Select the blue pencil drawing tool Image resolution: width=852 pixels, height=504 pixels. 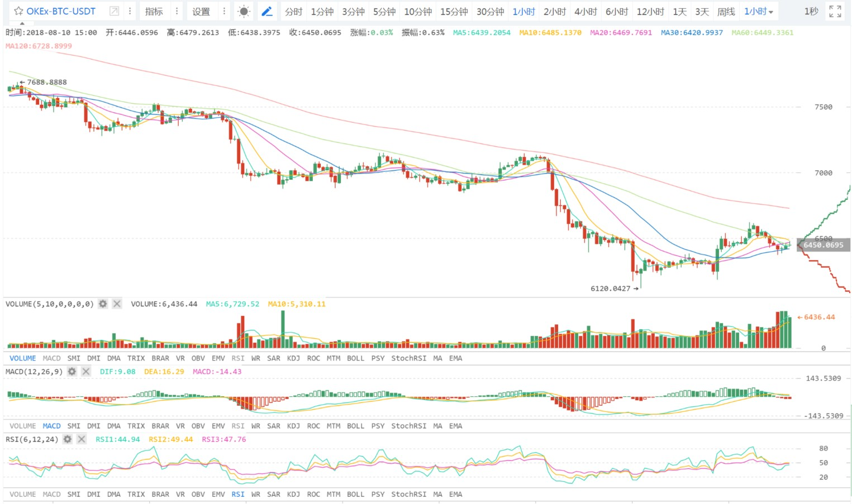pos(267,11)
